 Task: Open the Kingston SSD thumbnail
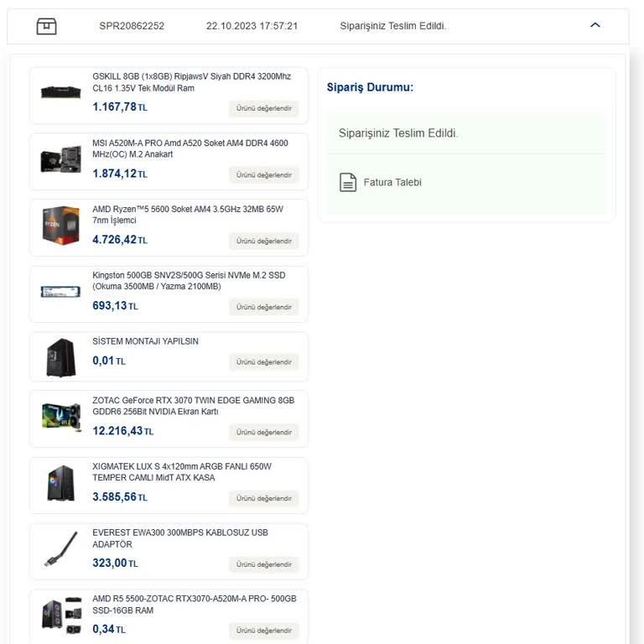(60, 292)
